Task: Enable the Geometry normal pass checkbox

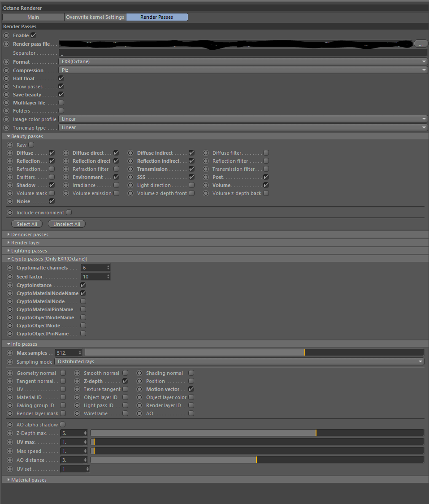Action: click(x=63, y=373)
